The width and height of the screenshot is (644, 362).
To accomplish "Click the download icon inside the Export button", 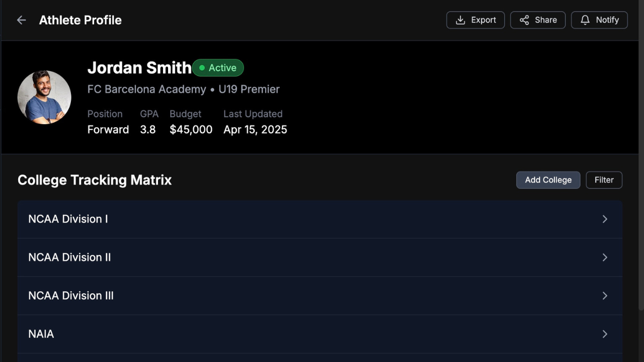I will [x=460, y=20].
